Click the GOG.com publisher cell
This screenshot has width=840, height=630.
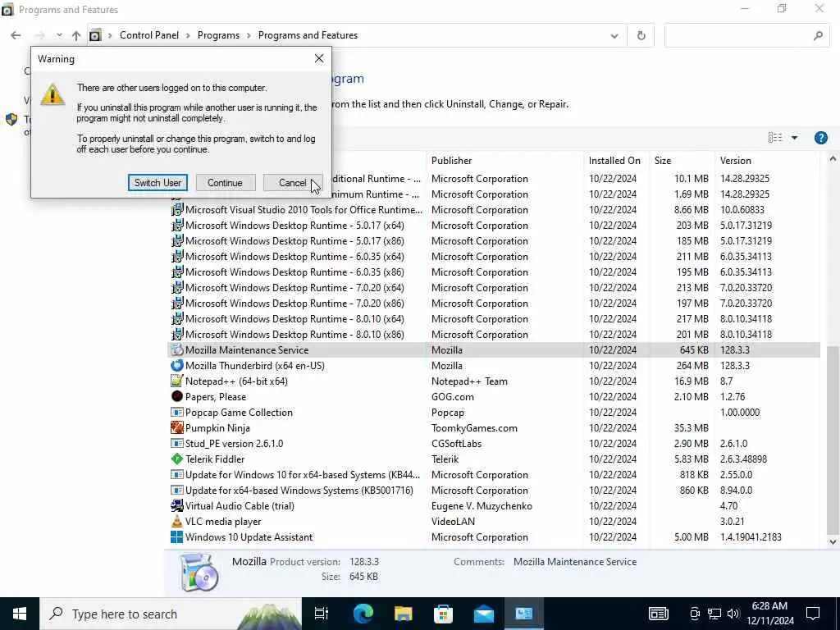click(453, 397)
